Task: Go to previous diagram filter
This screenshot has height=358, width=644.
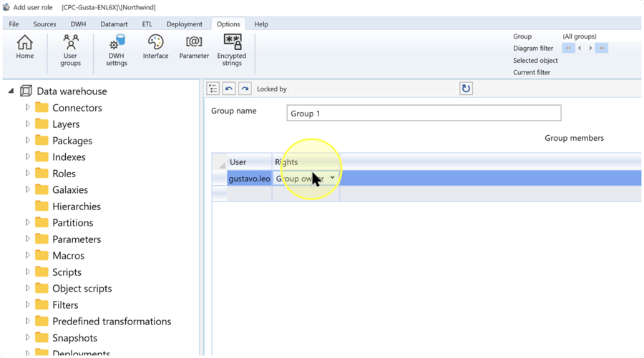Action: 580,48
